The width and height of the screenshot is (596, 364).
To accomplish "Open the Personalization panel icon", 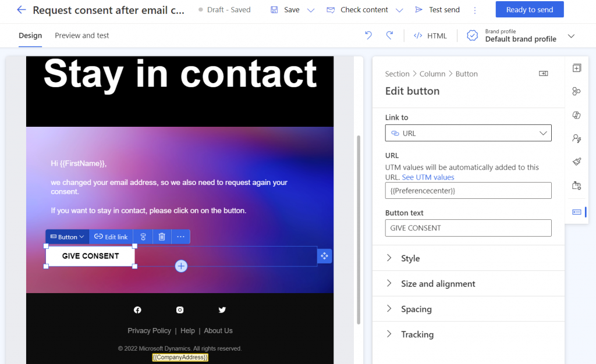I will (x=576, y=138).
